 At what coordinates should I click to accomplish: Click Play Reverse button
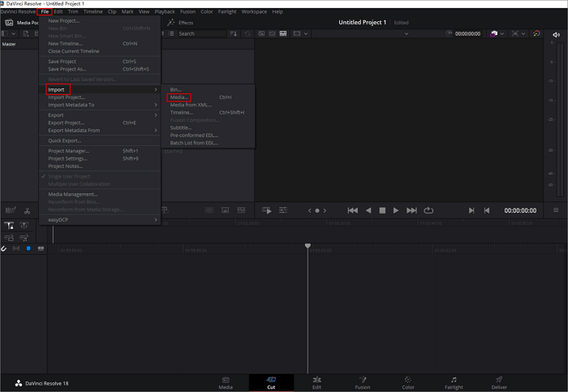point(368,210)
